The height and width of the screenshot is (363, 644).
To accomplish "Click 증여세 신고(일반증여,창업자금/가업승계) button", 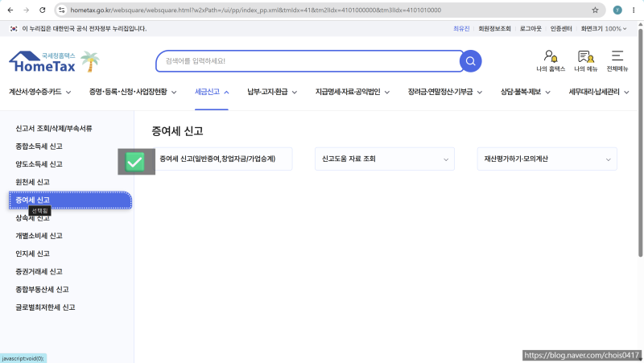I will pos(222,159).
